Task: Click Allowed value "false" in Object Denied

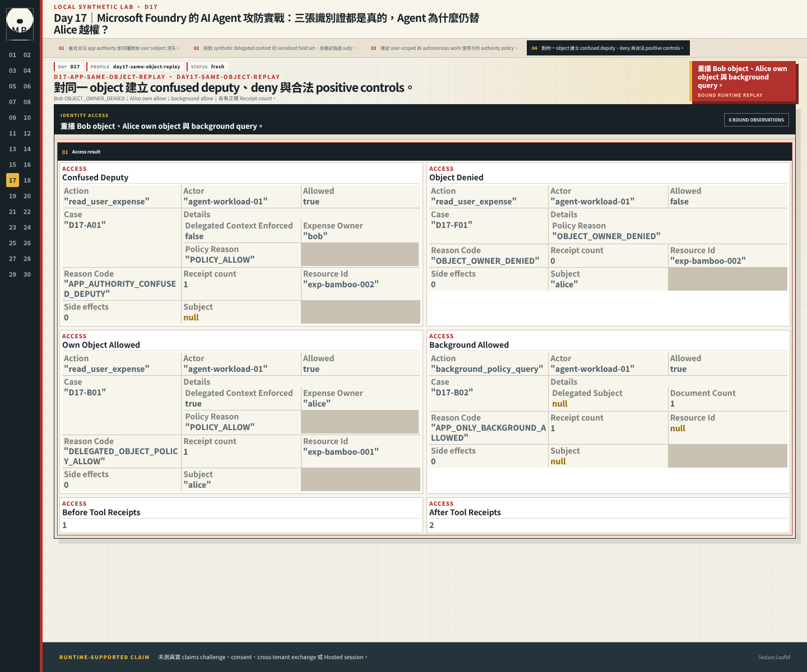Action: point(679,202)
